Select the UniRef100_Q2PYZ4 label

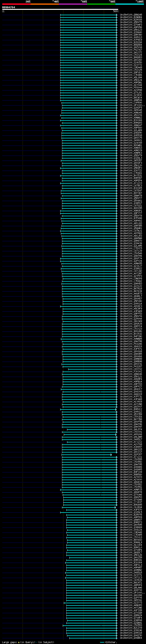pyautogui.click(x=131, y=261)
